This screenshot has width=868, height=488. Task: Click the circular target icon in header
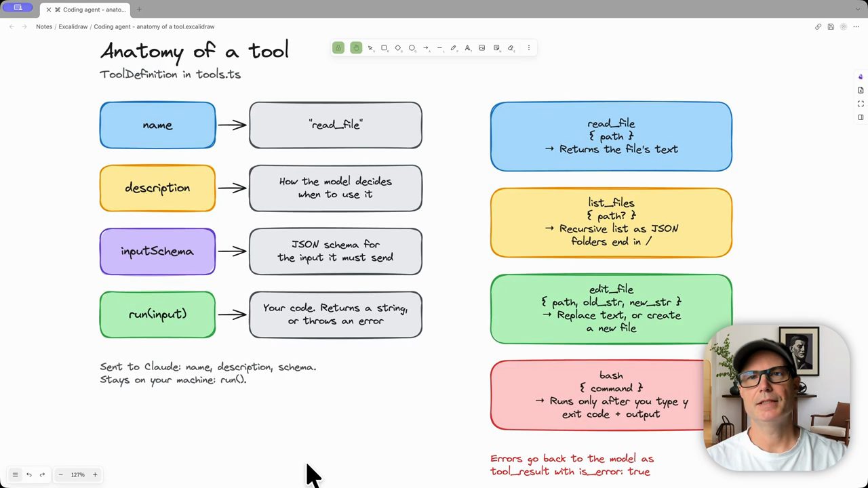tap(844, 26)
